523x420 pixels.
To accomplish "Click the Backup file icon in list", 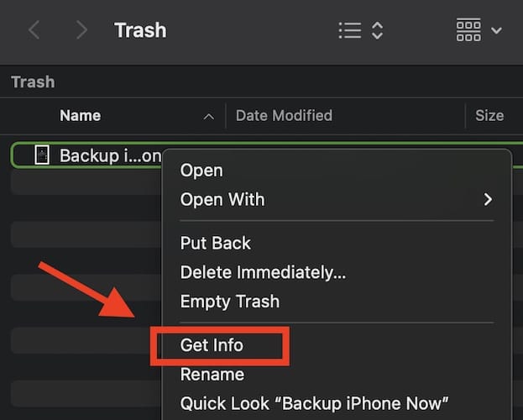I will pos(40,155).
